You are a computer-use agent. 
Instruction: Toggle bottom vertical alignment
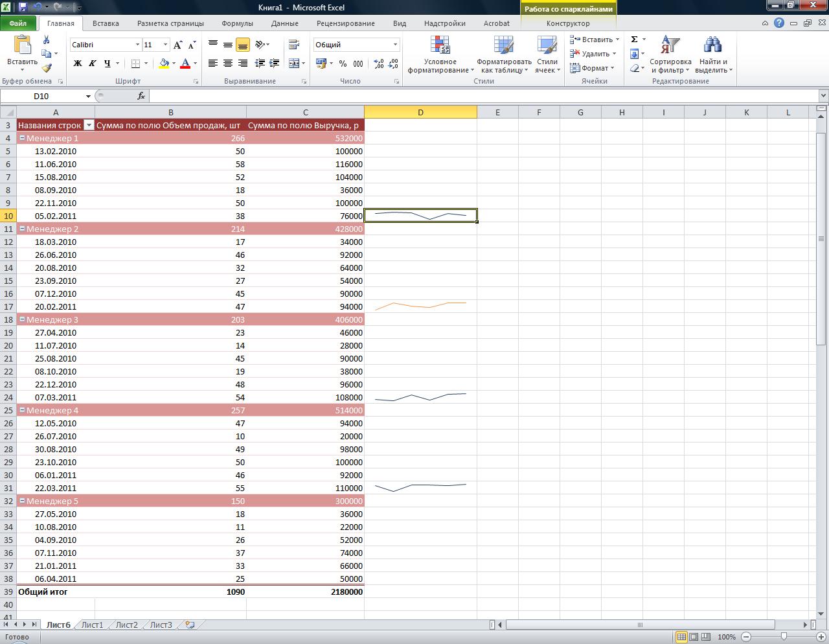(243, 45)
